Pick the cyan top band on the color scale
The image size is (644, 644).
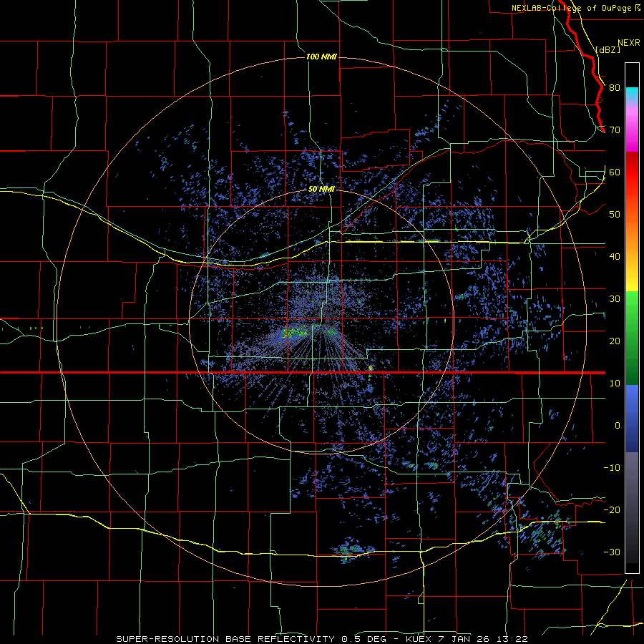tap(632, 94)
